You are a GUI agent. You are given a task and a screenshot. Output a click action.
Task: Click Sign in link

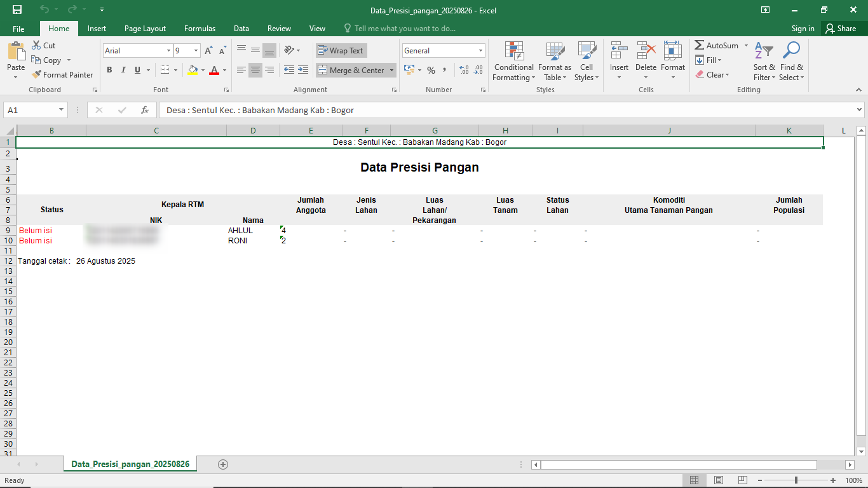tap(803, 29)
